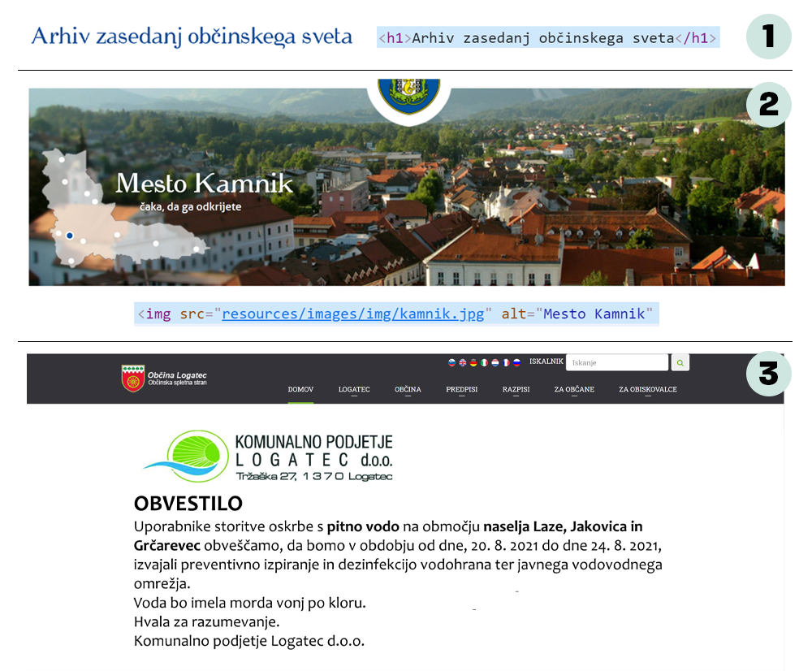Click the green magnifier search button
Image resolution: width=812 pixels, height=671 pixels.
[x=680, y=362]
